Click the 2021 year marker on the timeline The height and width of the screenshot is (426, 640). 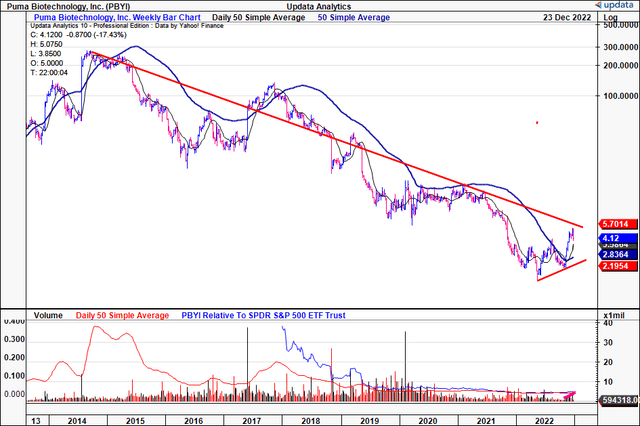click(486, 421)
